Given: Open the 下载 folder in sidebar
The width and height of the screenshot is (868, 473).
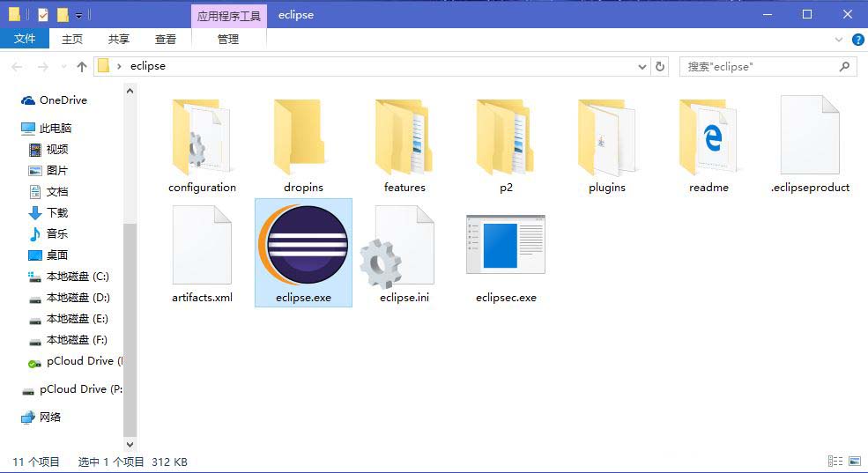Looking at the screenshot, I should (x=48, y=213).
